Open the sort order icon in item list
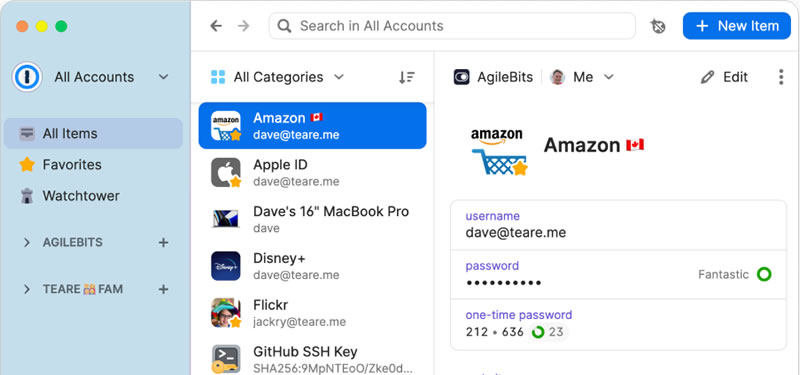 pyautogui.click(x=407, y=77)
